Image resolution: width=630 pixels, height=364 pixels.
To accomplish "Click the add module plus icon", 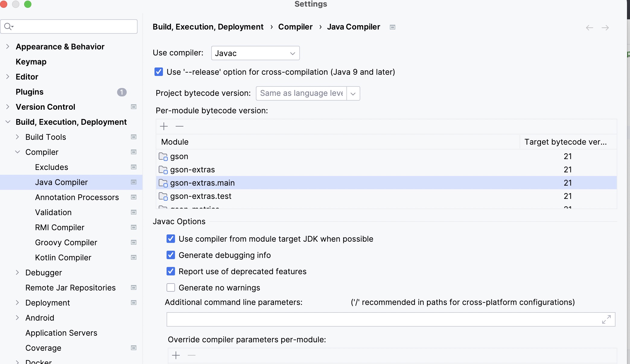I will coord(164,126).
